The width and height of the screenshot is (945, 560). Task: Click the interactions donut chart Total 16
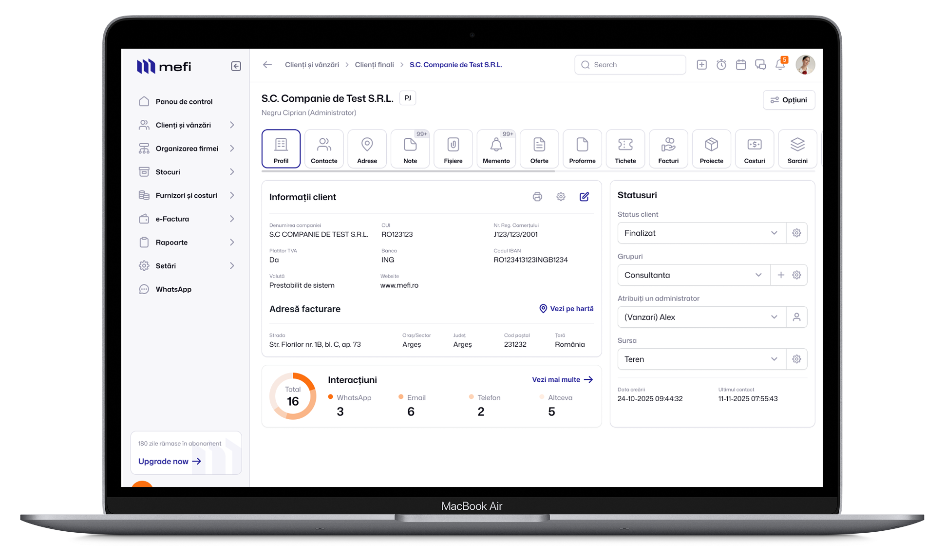293,396
